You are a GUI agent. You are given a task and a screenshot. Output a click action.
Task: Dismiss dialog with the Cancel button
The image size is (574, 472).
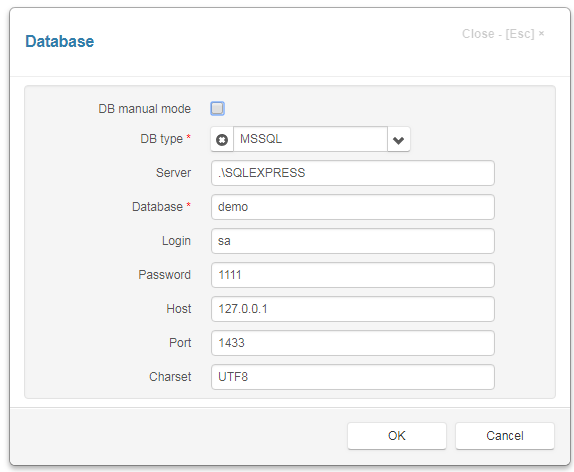point(505,436)
